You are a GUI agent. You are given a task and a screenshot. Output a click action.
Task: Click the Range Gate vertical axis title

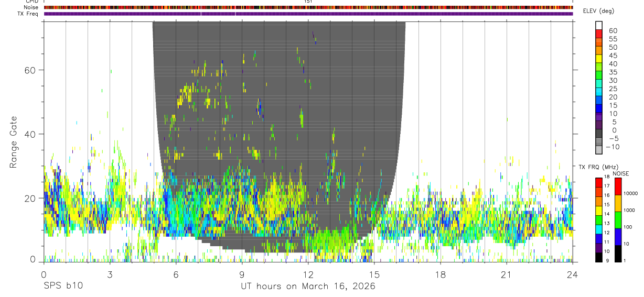(13, 142)
